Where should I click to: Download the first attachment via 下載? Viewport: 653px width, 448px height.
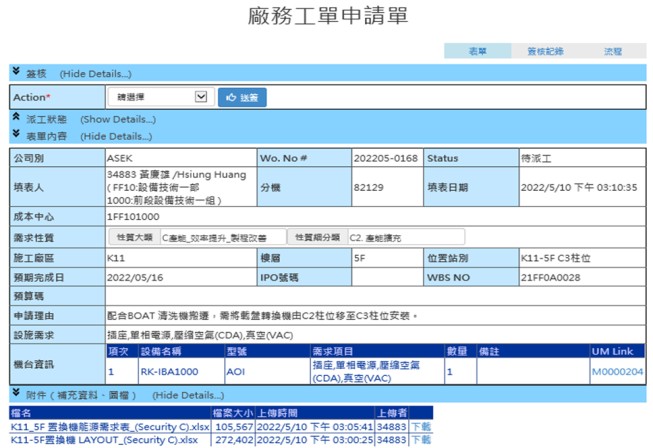point(420,425)
